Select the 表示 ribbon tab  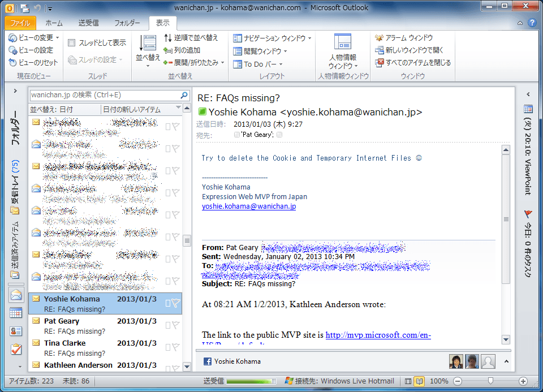pos(162,23)
